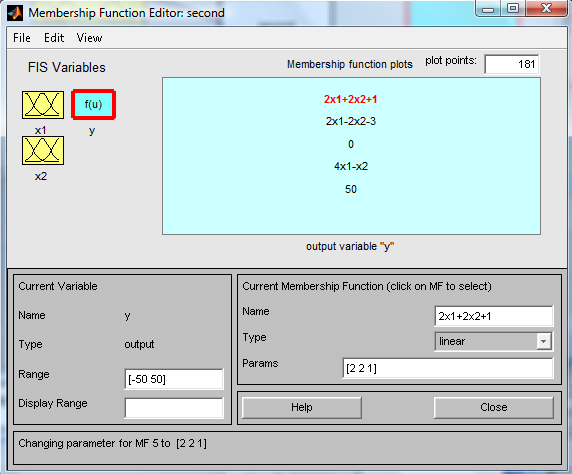Viewport: 572px width, 474px height.
Task: Select membership function 2x1+2x2+1 in plot
Action: [x=351, y=99]
